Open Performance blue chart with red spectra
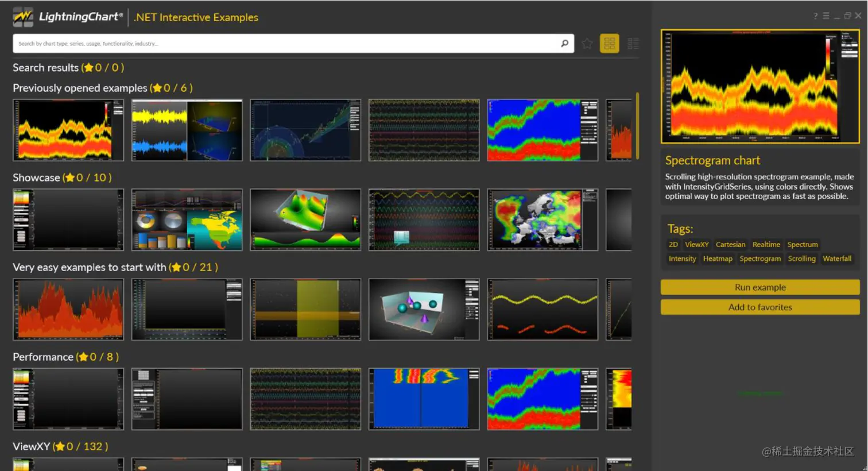868x471 pixels. coord(424,399)
